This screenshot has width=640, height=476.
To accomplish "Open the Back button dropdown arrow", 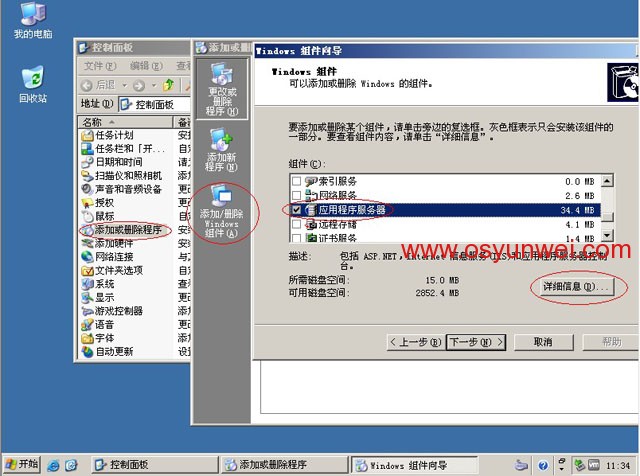I will click(x=125, y=85).
